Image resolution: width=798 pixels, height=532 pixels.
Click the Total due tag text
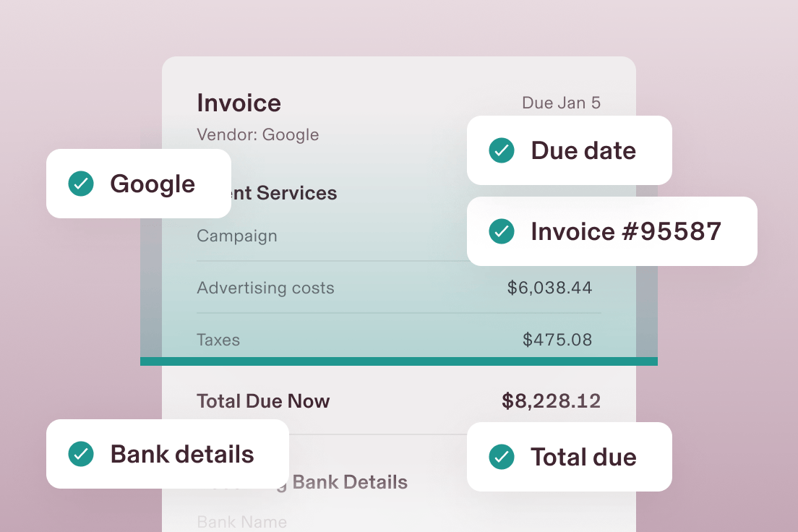[x=583, y=457]
